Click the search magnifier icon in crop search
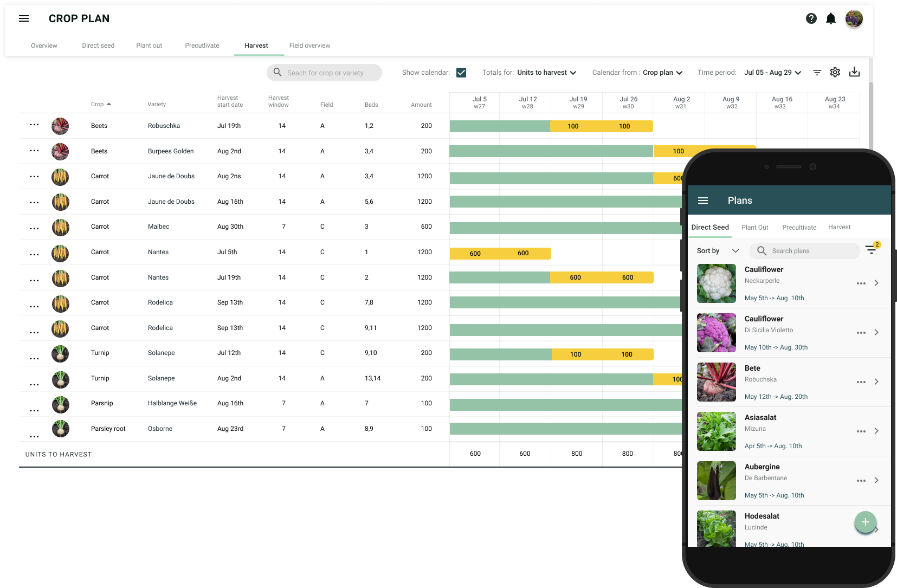 click(x=278, y=72)
